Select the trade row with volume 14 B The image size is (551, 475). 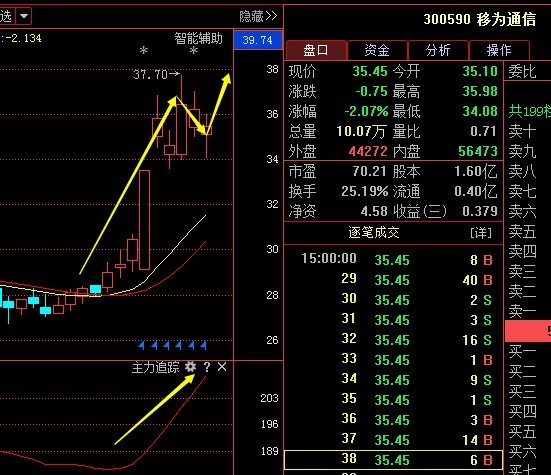click(393, 440)
